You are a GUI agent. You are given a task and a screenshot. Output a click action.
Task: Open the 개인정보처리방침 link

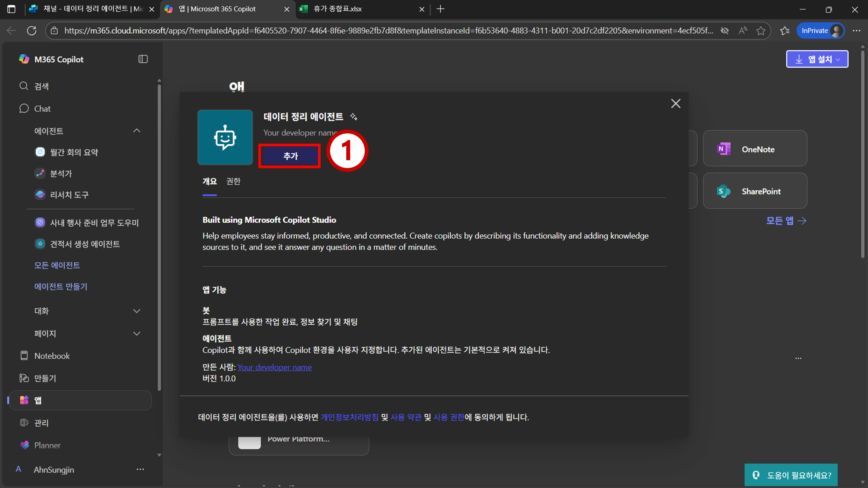coord(349,417)
